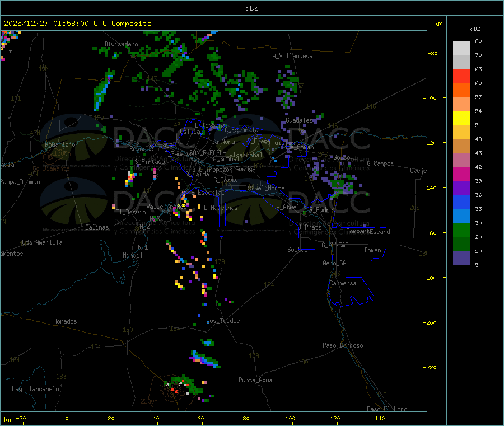The height and width of the screenshot is (426, 504).
Task: Pick the bright green legend swatch
Action: tap(461, 230)
